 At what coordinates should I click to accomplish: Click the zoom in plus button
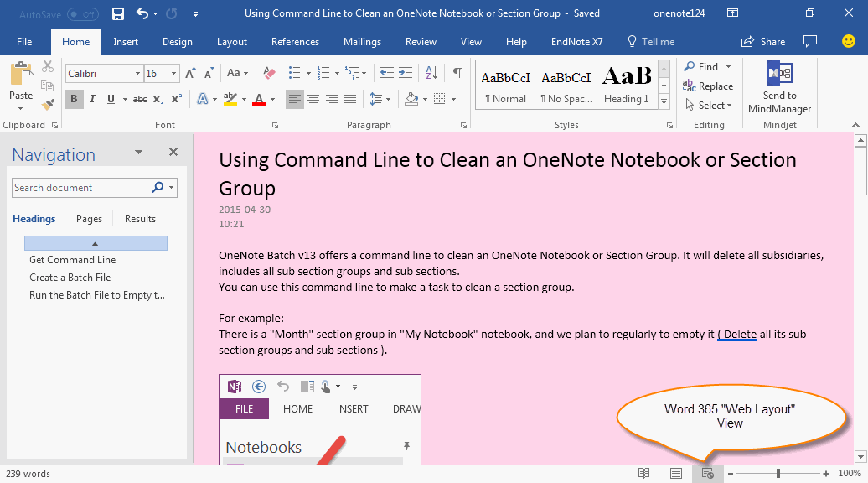pyautogui.click(x=826, y=474)
